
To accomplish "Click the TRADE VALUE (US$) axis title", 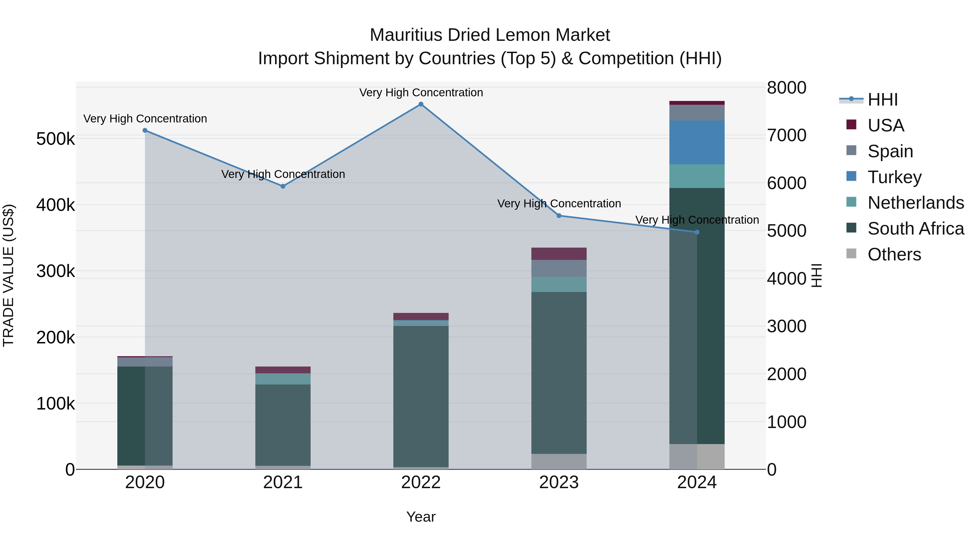I will pyautogui.click(x=8, y=275).
